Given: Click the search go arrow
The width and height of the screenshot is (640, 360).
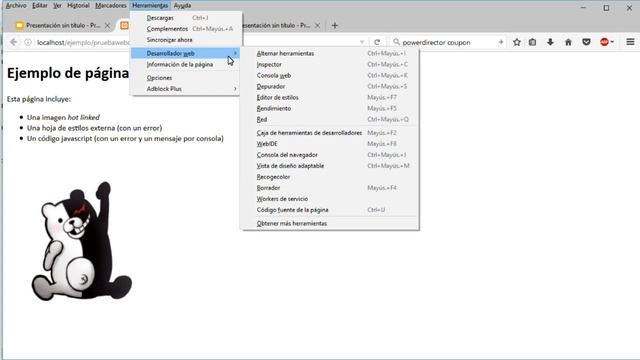Looking at the screenshot, I should tap(500, 42).
